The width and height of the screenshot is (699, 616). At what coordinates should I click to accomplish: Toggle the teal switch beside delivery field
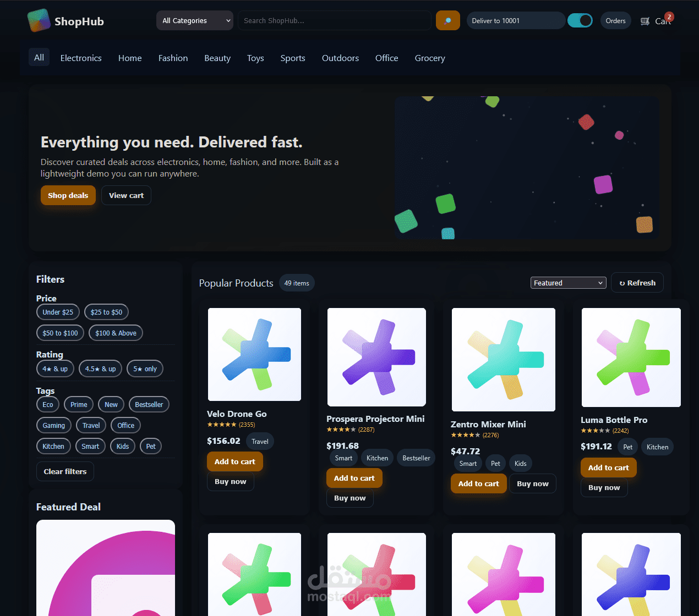[580, 20]
